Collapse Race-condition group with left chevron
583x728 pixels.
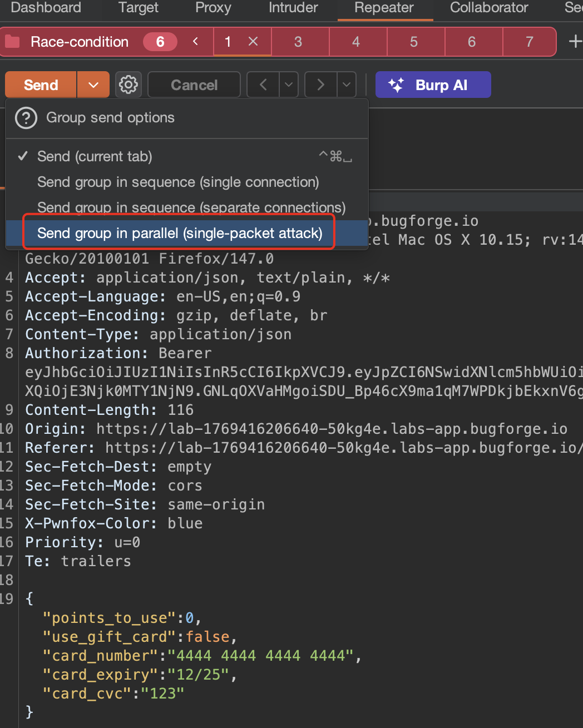tap(195, 42)
